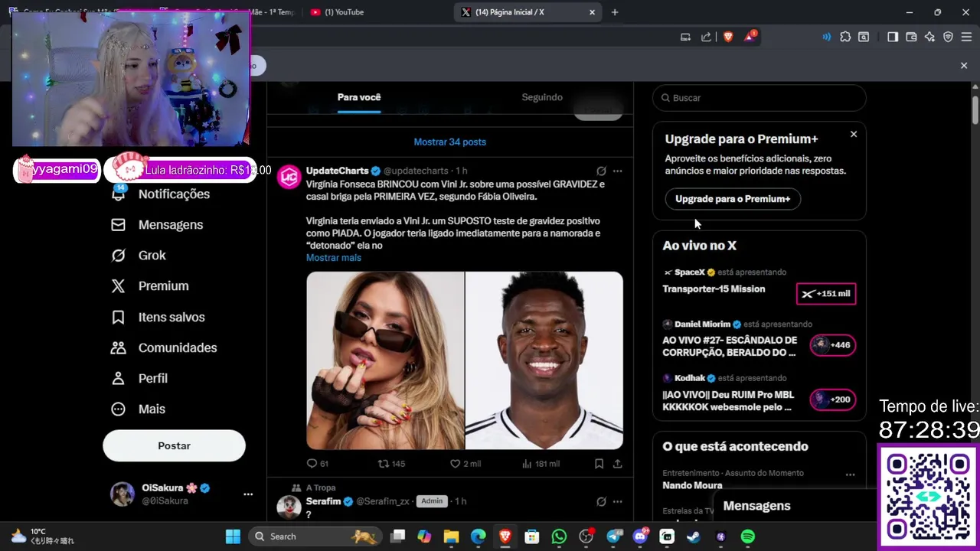Expand post text with Mostrar mais
Viewport: 980px width, 551px height.
(334, 258)
